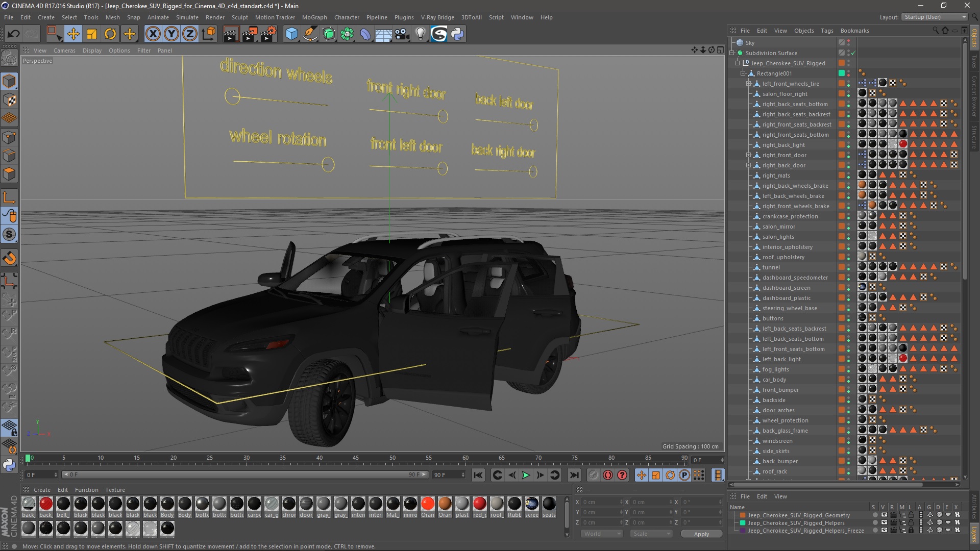Open the MoGraph menu
The width and height of the screenshot is (980, 551).
pyautogui.click(x=314, y=17)
